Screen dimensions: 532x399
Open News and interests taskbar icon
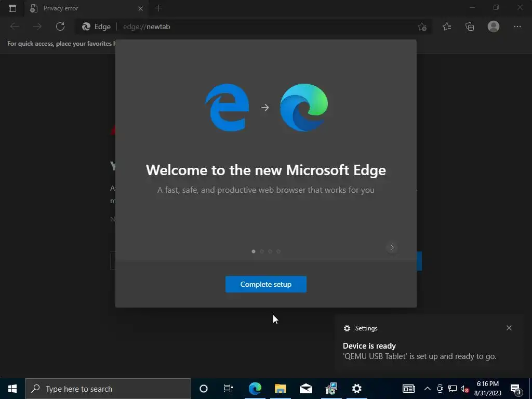408,389
